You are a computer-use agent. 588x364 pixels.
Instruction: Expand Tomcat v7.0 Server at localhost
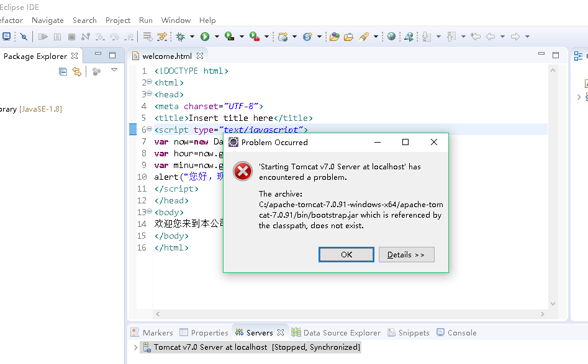point(135,347)
